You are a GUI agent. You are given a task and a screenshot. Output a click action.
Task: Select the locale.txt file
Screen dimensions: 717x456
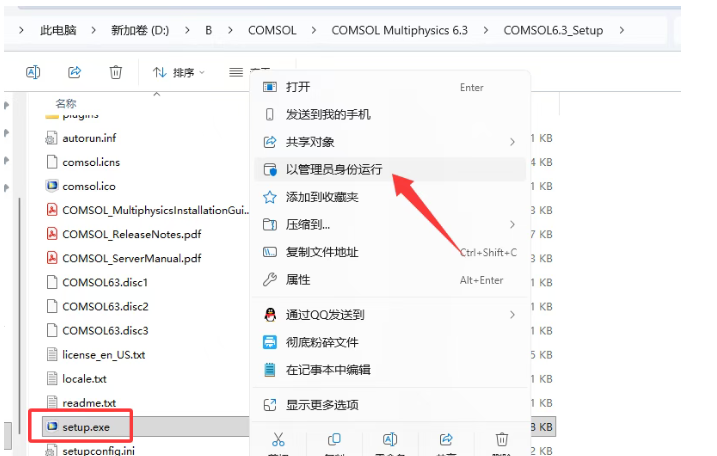[x=85, y=379]
